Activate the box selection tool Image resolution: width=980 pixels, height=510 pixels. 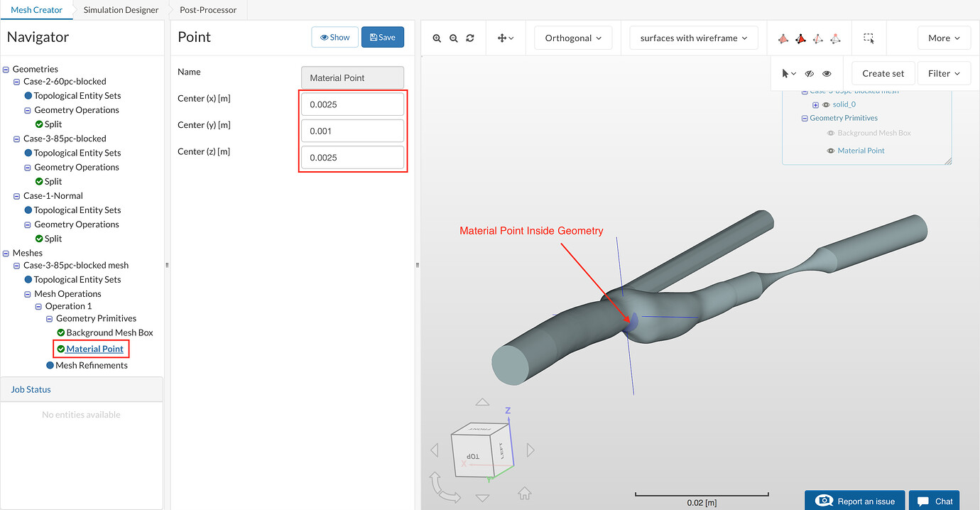click(869, 38)
